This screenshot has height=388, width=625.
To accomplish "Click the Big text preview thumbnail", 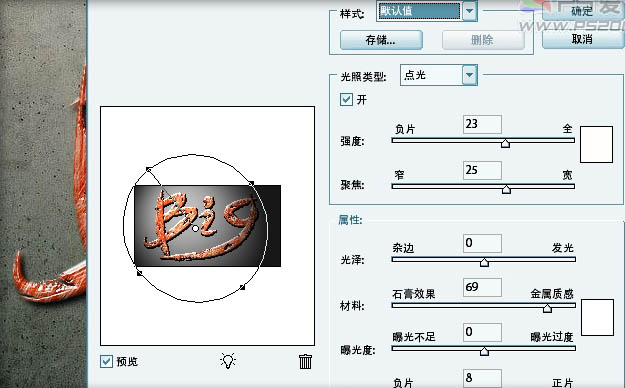I will click(x=208, y=226).
